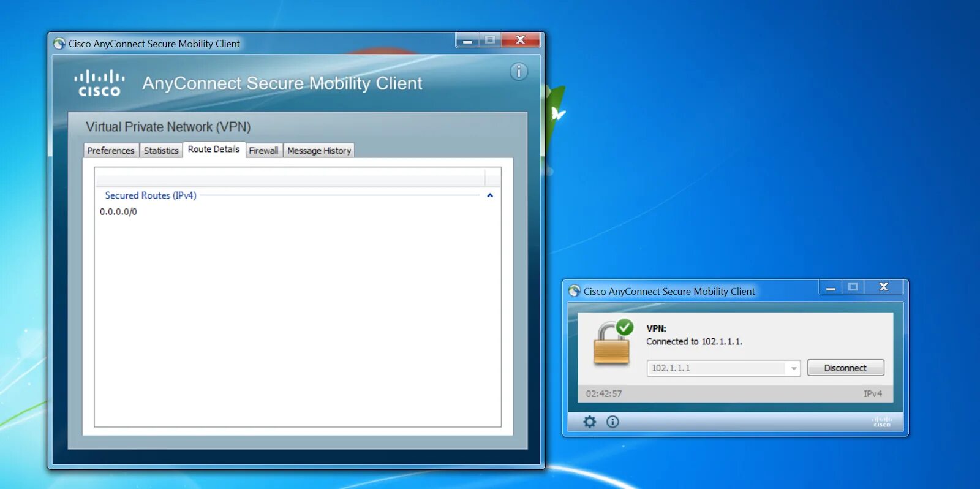Switch to the Firewall tab
This screenshot has width=980, height=489.
click(x=263, y=150)
